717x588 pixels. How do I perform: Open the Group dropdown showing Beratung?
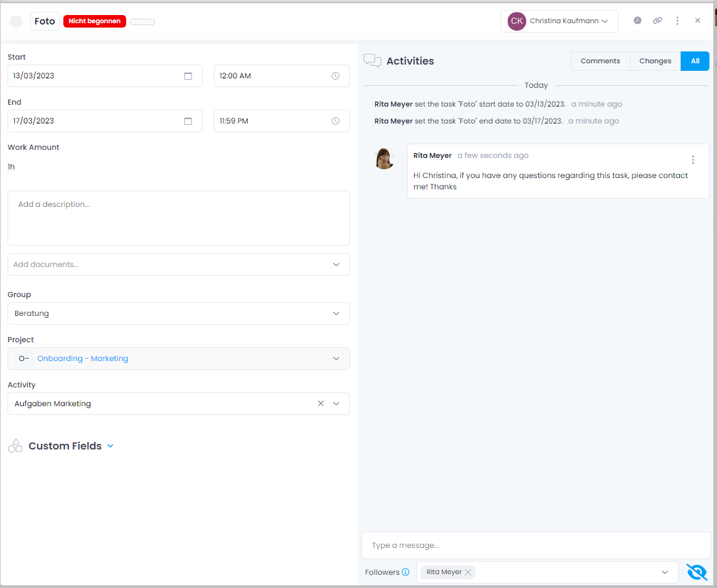pyautogui.click(x=179, y=313)
